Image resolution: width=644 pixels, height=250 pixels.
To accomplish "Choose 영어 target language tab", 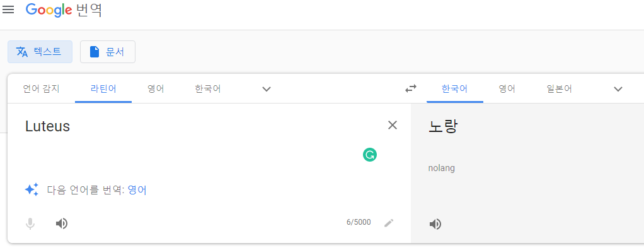I will coord(507,88).
